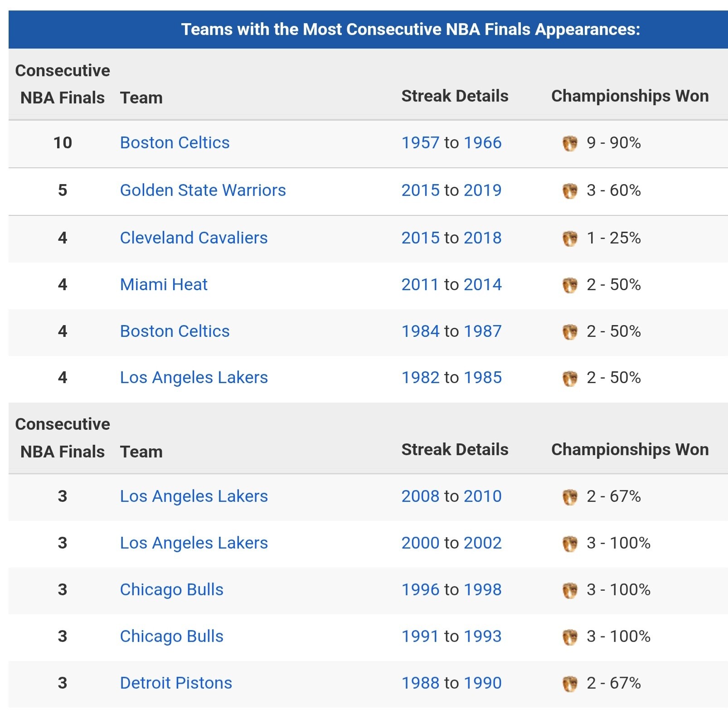This screenshot has width=728, height=710.
Task: Click the ring icon in the 1984–1987 Celtics row
Action: (570, 332)
